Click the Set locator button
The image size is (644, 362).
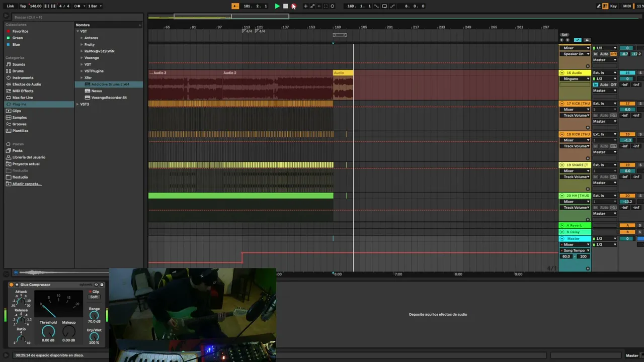tap(565, 35)
